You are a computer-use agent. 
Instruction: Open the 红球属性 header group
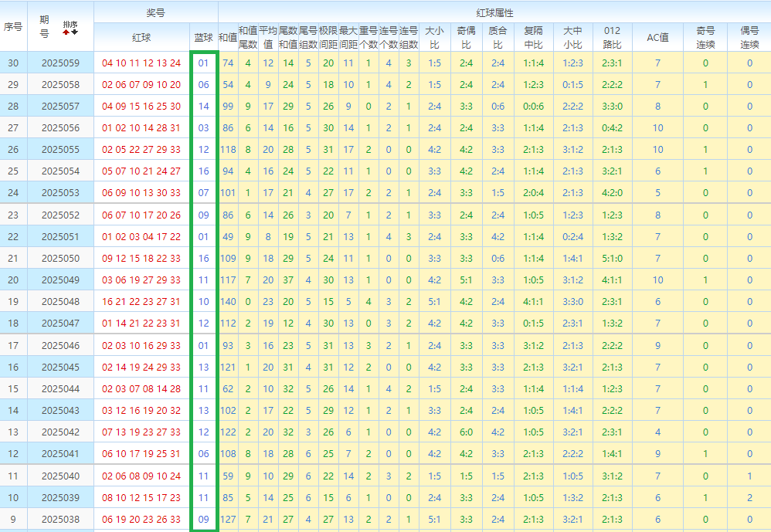[x=494, y=13]
